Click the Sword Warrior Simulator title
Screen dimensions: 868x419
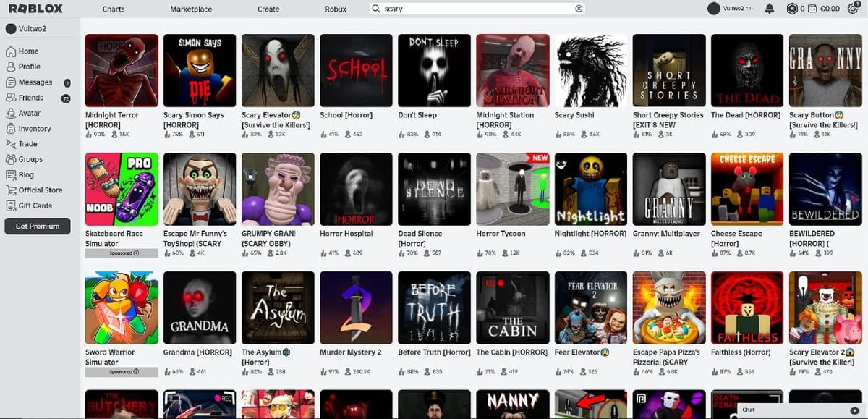point(111,357)
